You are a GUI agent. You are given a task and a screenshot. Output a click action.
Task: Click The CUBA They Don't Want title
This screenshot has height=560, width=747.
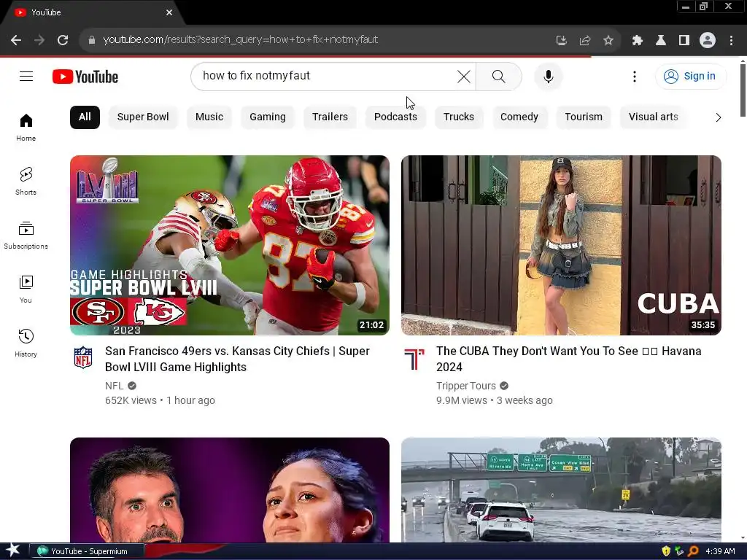[x=569, y=359]
